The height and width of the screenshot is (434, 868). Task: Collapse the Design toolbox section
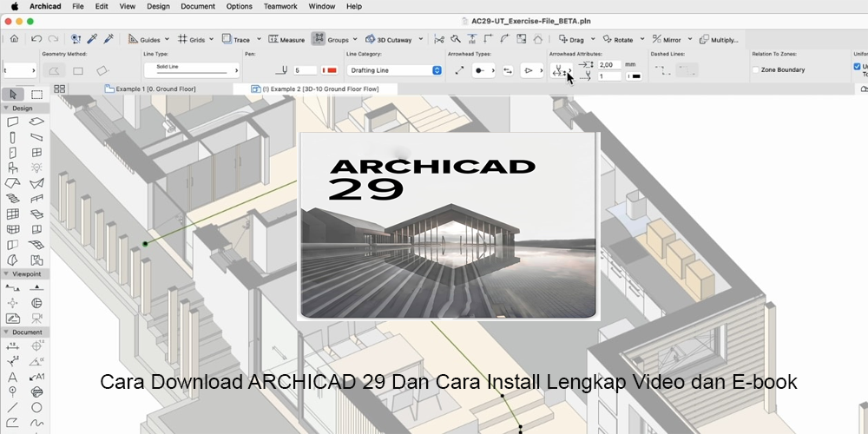pos(7,108)
